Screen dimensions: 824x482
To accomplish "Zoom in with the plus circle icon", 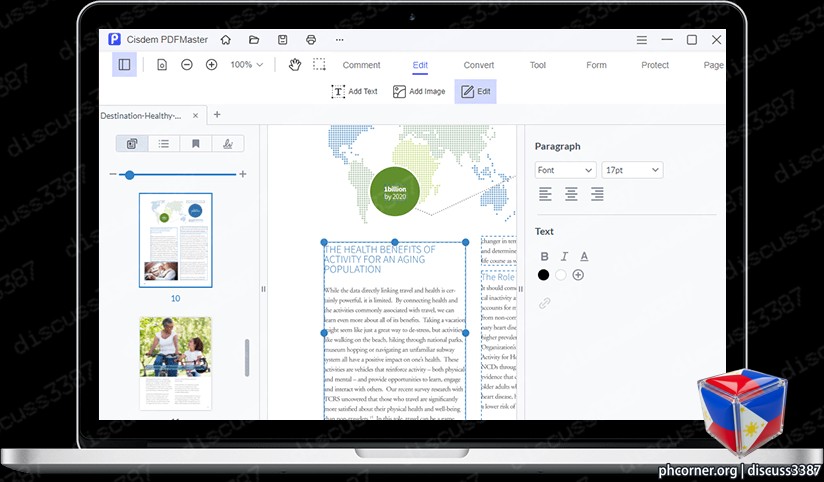I will coord(211,65).
